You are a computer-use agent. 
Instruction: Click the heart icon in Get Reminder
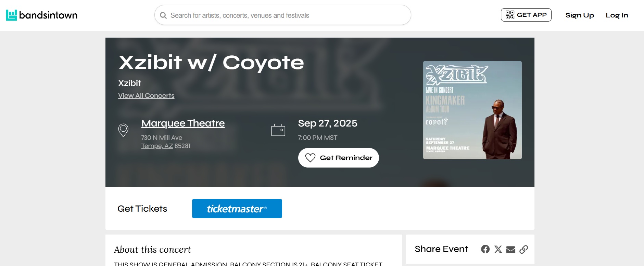coord(310,158)
